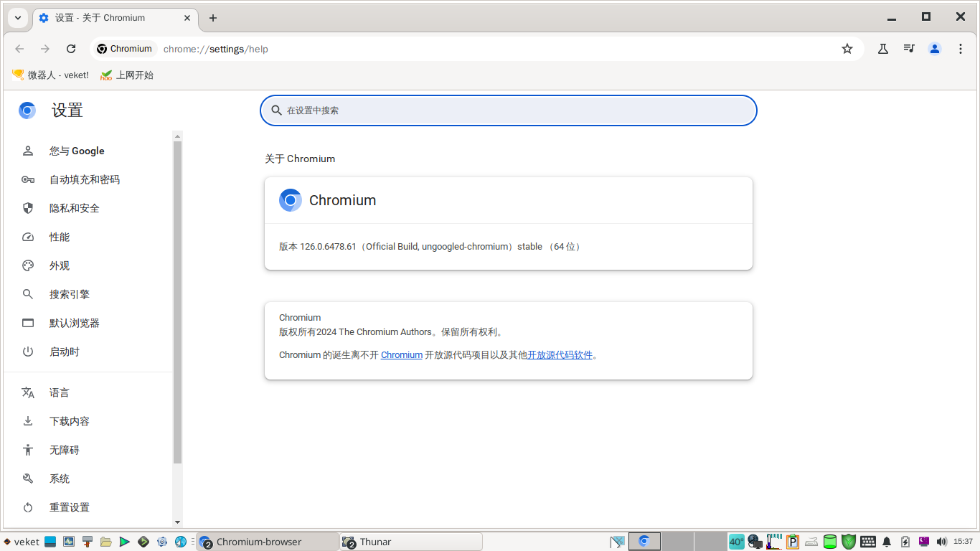Open the folder icon in taskbar

tap(106, 542)
